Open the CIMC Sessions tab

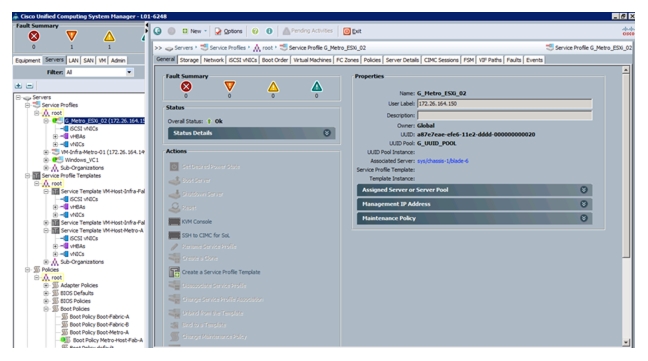pos(441,60)
